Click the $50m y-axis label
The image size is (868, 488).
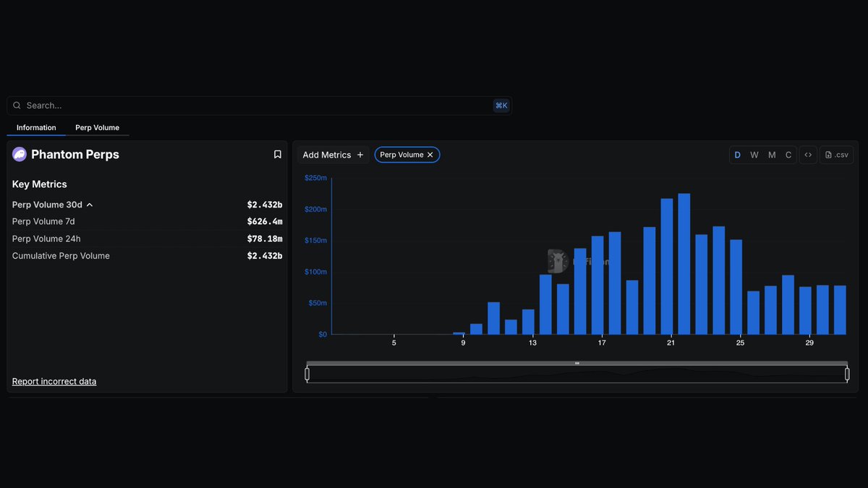tap(318, 303)
